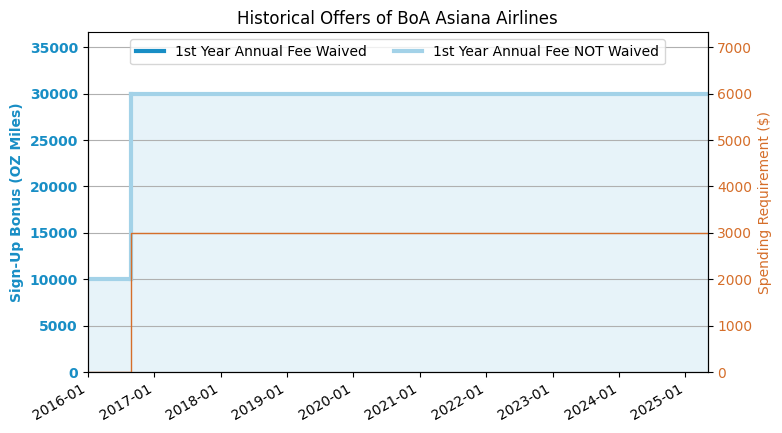This screenshot has height=433, width=782.
Task: Select the '1st Year Annual Fee NOT Waived' legend label
Action: coord(545,51)
